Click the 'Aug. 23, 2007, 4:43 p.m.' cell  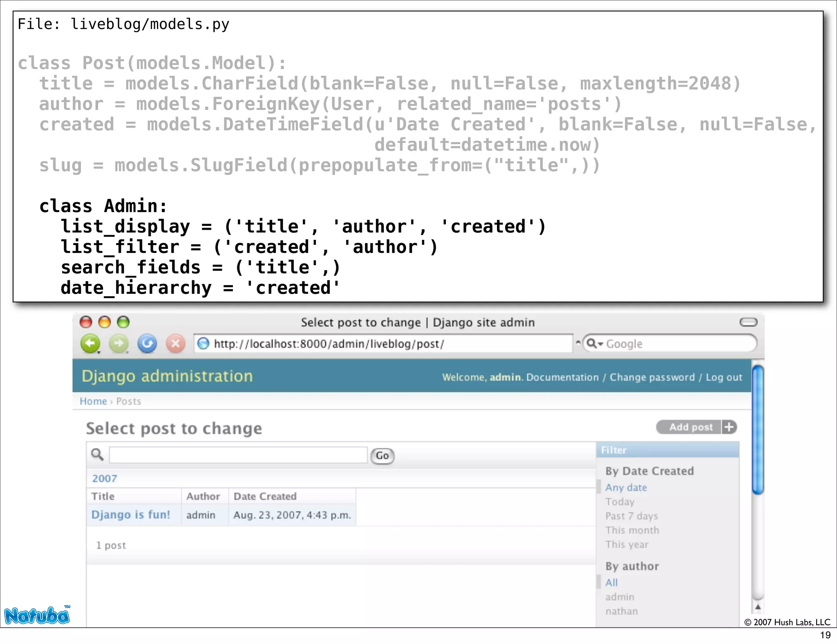[292, 515]
